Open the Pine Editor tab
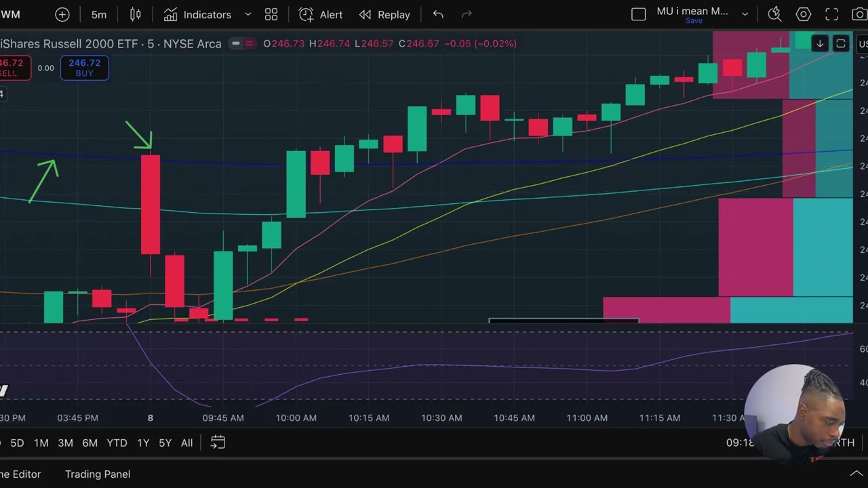The width and height of the screenshot is (868, 488). [20, 474]
